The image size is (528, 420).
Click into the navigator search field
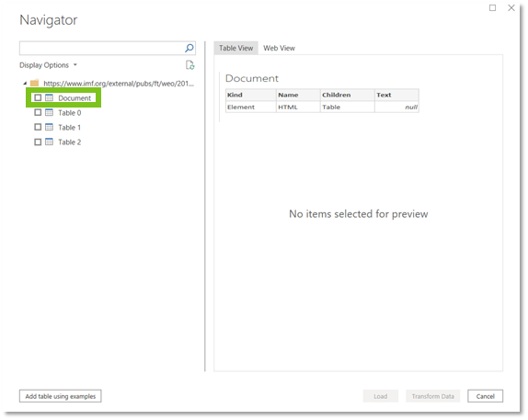tap(101, 48)
